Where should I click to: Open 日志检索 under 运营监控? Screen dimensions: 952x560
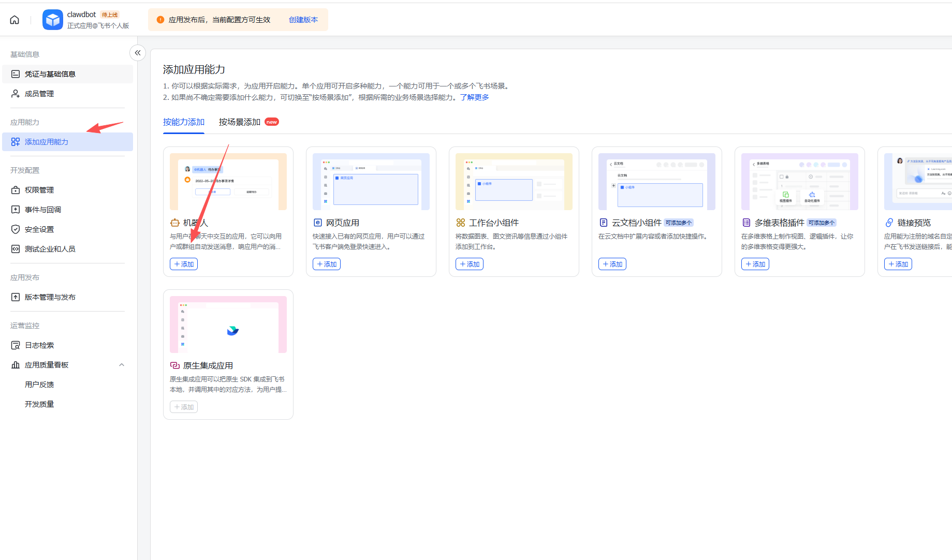[x=39, y=345]
